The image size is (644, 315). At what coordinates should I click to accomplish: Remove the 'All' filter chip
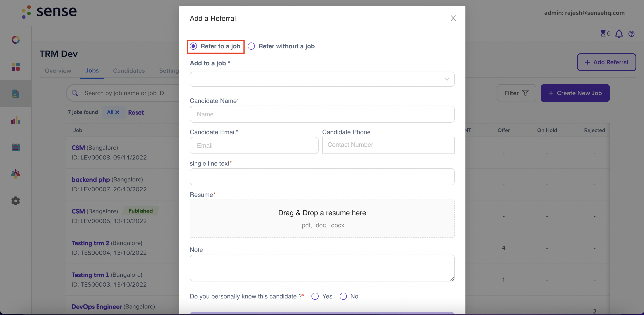pyautogui.click(x=117, y=113)
